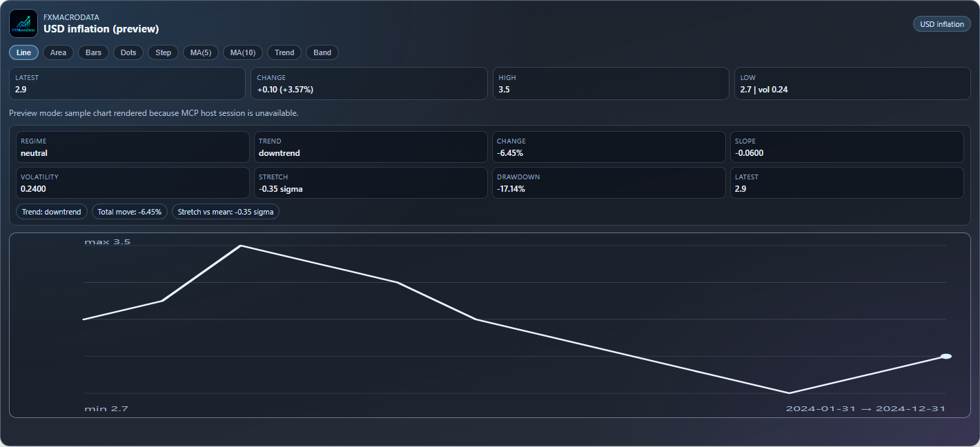Click the 'max 3.5' chart label

(x=108, y=242)
